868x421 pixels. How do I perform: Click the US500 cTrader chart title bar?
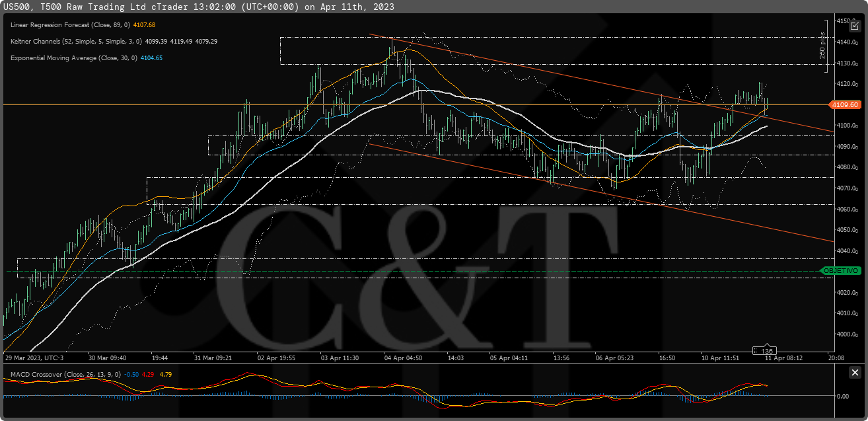(198, 7)
